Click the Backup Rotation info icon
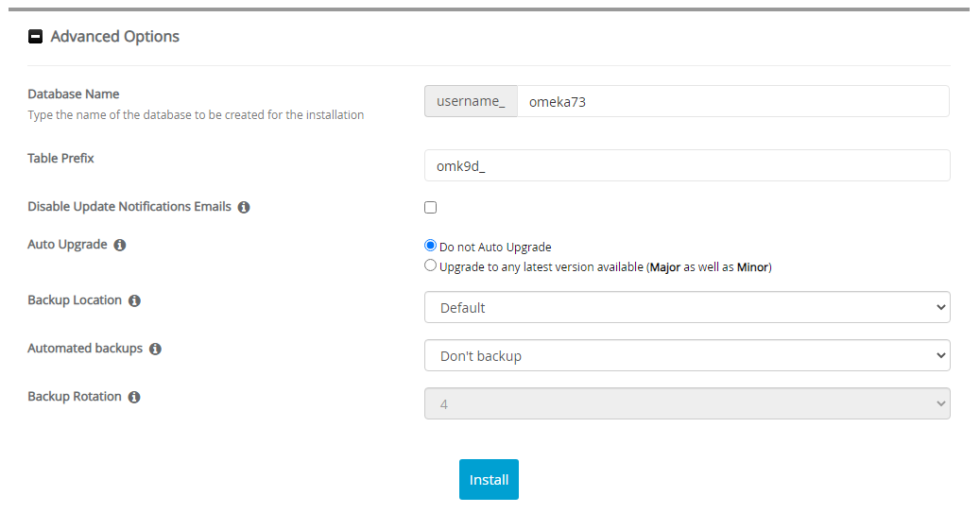Image resolution: width=980 pixels, height=513 pixels. click(x=134, y=397)
